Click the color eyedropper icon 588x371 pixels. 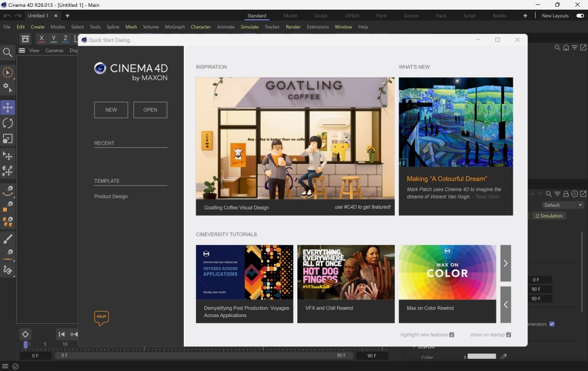[503, 357]
